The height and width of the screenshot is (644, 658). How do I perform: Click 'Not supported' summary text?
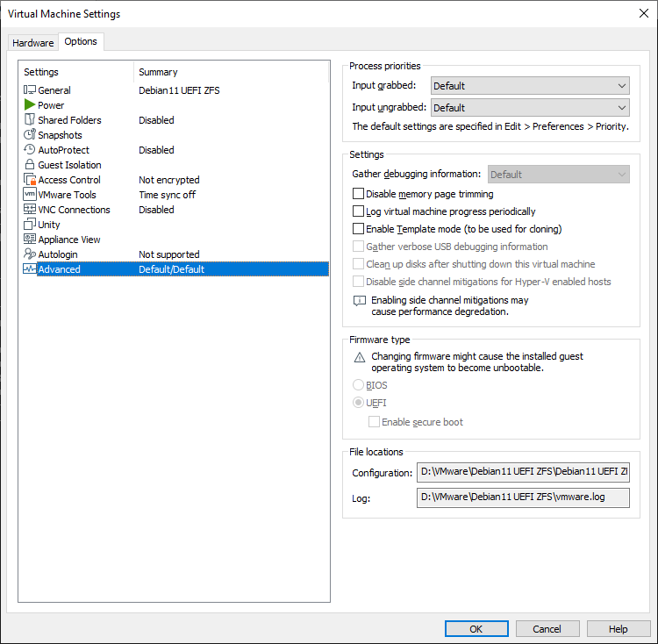coord(169,254)
